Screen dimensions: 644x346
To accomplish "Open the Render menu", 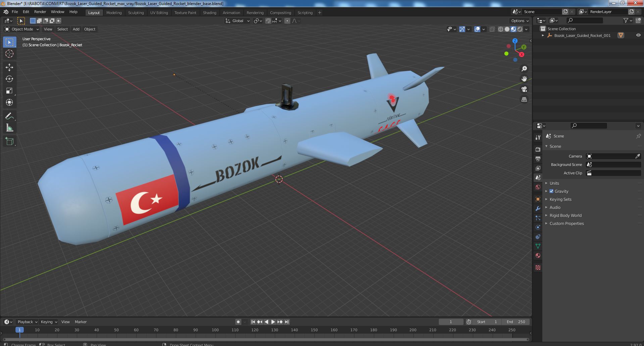I will point(40,12).
